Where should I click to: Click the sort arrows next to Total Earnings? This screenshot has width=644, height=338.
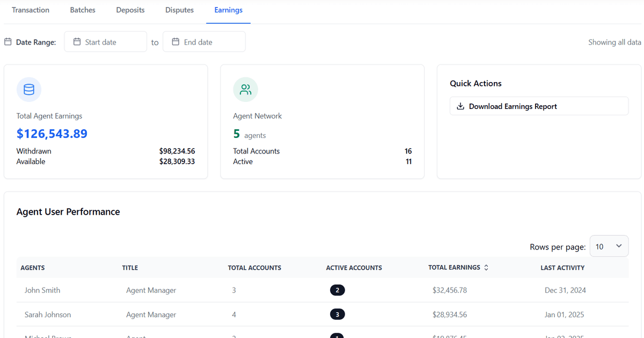click(x=486, y=268)
